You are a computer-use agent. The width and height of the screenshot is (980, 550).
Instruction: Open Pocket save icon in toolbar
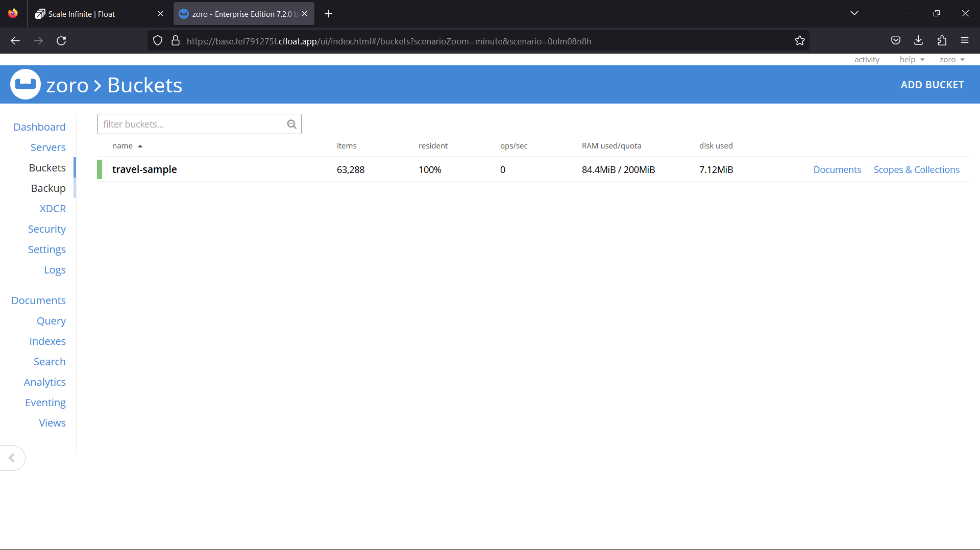[x=896, y=41]
